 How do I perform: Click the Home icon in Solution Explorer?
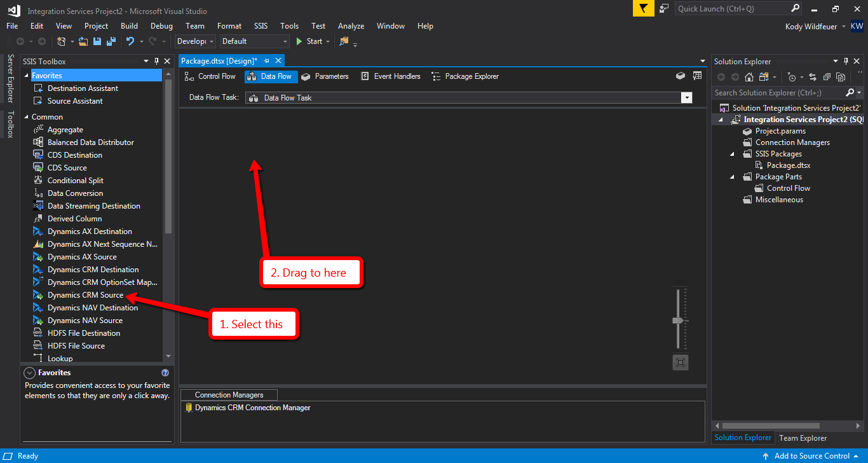pyautogui.click(x=749, y=77)
